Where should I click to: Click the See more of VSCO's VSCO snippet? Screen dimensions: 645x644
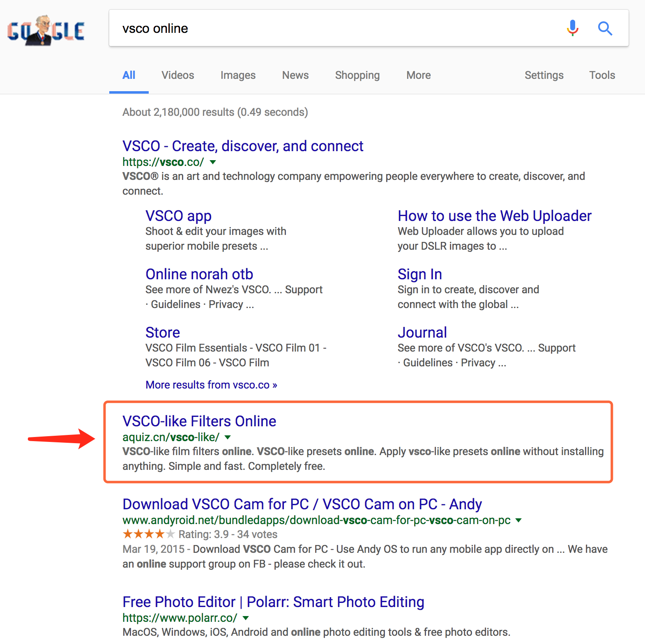(x=486, y=355)
